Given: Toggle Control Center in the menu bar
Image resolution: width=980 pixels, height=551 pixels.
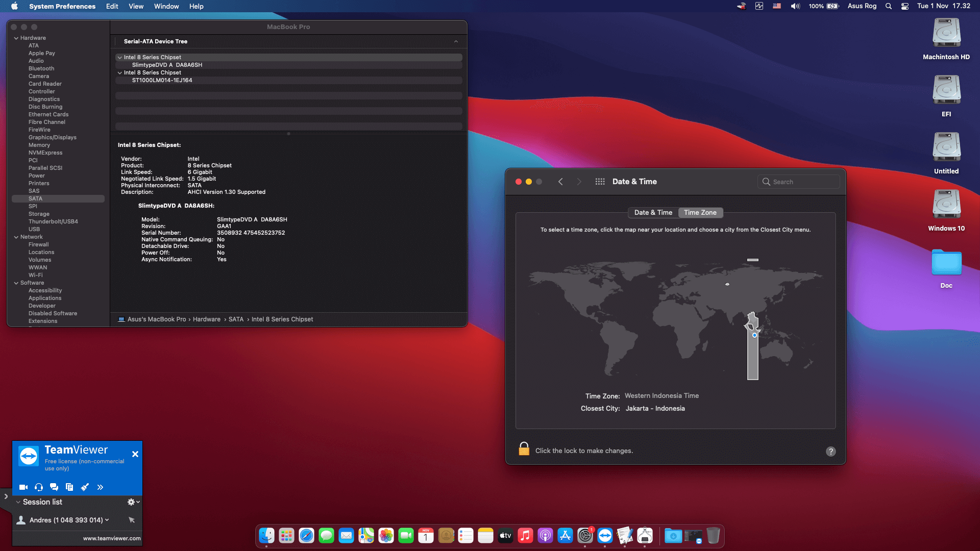Looking at the screenshot, I should [904, 6].
